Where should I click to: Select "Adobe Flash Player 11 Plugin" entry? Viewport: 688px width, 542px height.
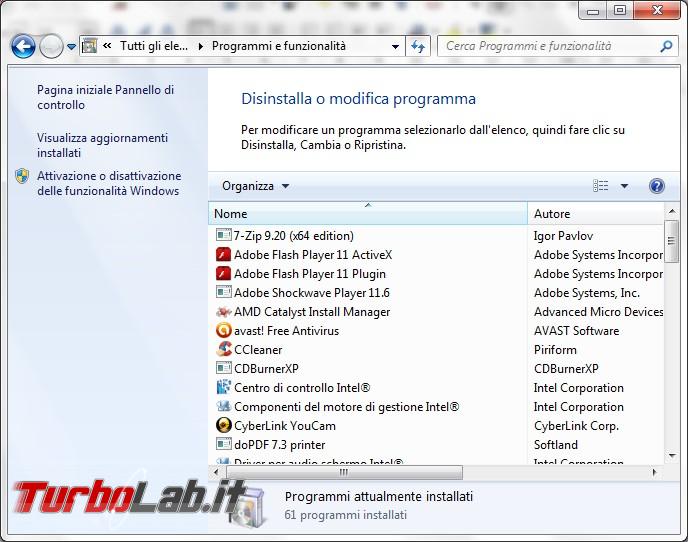click(x=310, y=273)
